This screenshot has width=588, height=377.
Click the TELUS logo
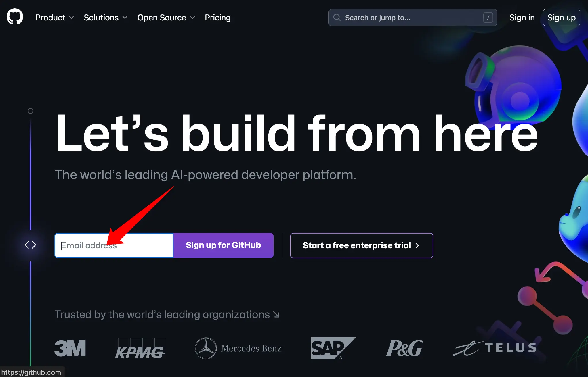point(495,348)
